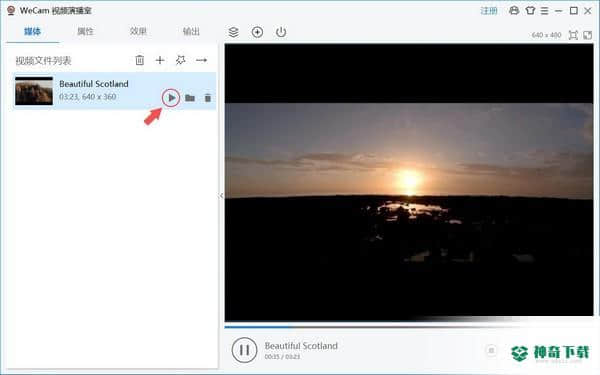The image size is (600, 375).
Task: Seek on the video progress bar
Action: tap(409, 327)
